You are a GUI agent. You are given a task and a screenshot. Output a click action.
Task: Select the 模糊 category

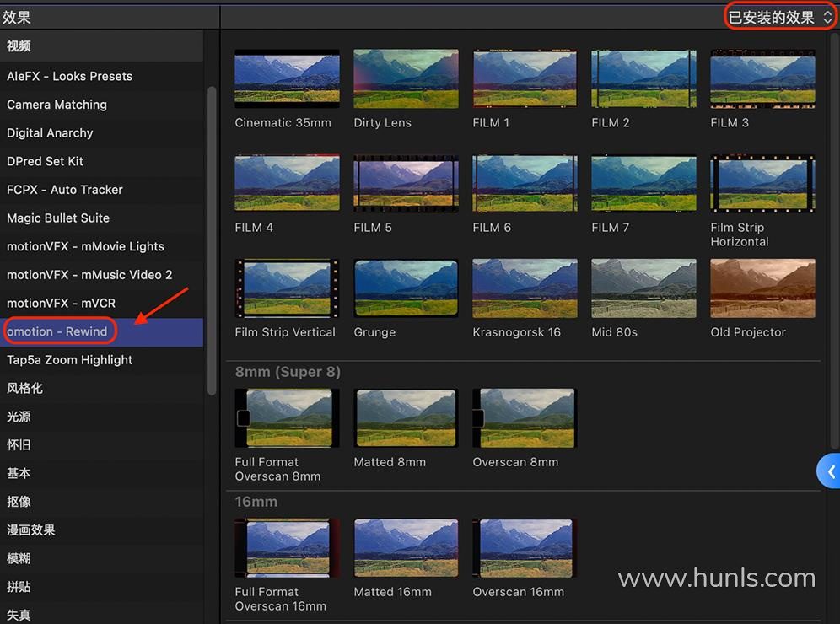tap(102, 559)
